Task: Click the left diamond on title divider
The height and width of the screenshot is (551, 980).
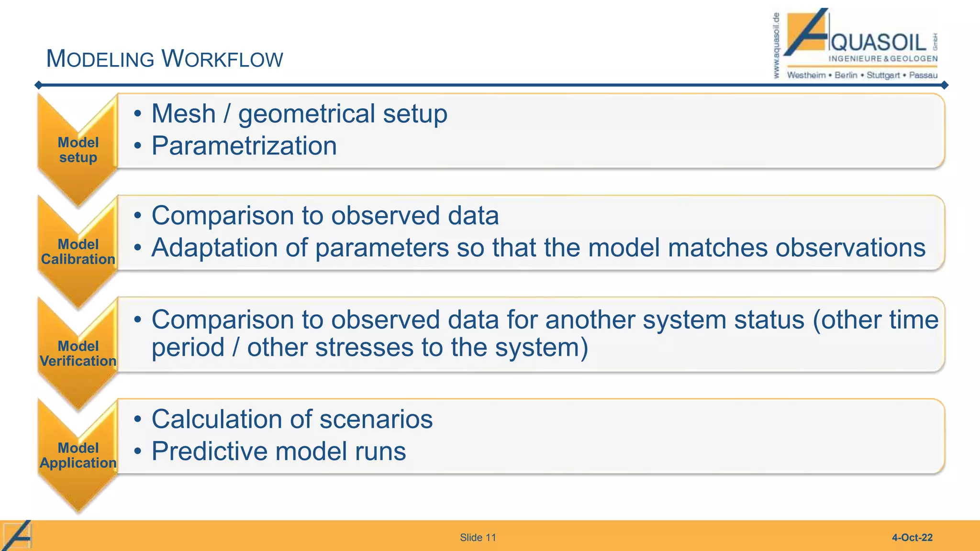Action: [x=38, y=85]
